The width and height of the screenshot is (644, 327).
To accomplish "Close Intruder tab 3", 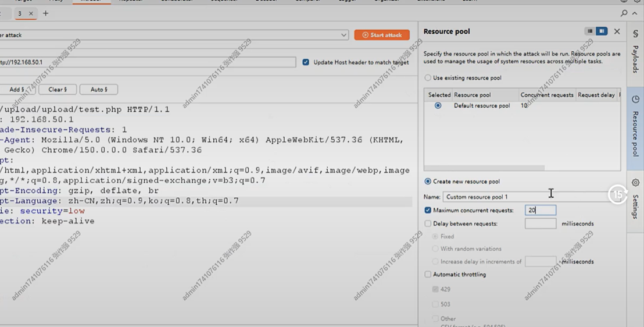I will (x=31, y=13).
